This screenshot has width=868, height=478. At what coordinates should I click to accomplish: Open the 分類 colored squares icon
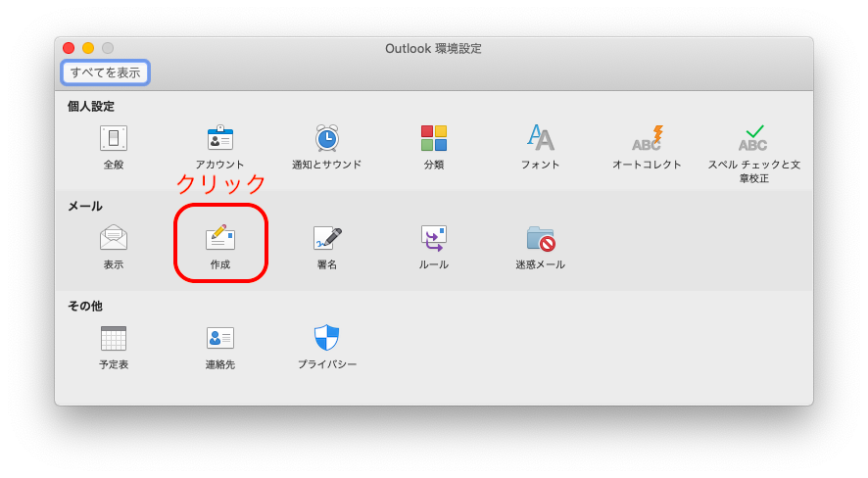click(x=433, y=138)
